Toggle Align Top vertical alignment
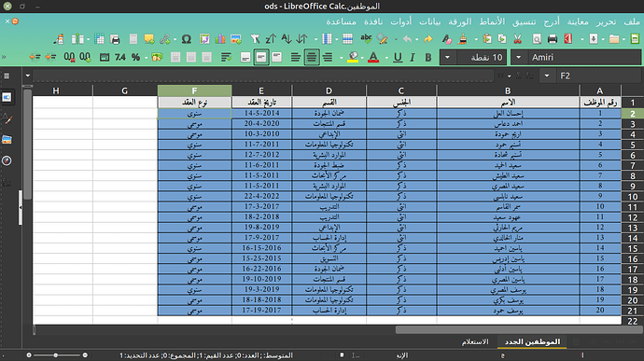Image resolution: width=644 pixels, height=361 pixels. pyautogui.click(x=277, y=57)
